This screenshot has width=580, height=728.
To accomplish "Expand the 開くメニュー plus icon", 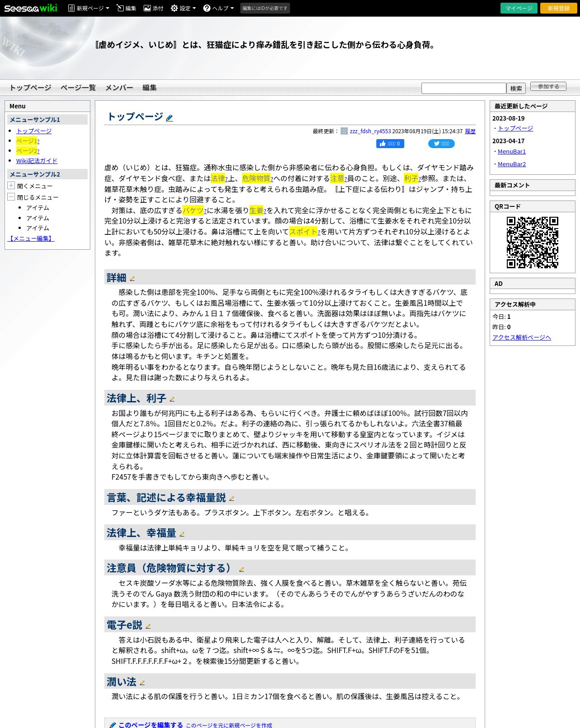I will click(11, 185).
